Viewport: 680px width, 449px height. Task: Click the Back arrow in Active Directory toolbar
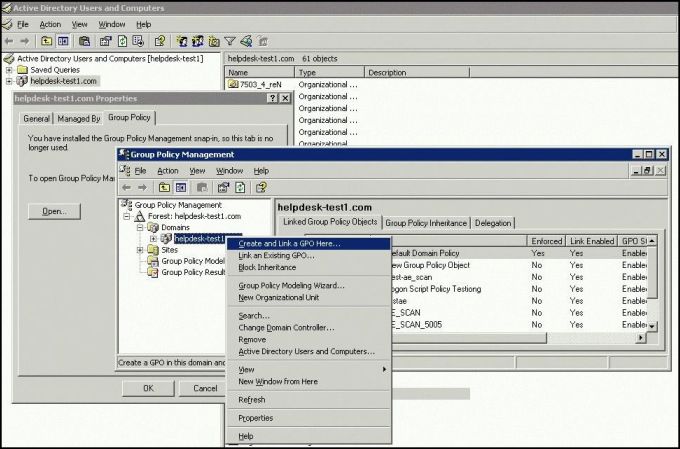coord(9,41)
